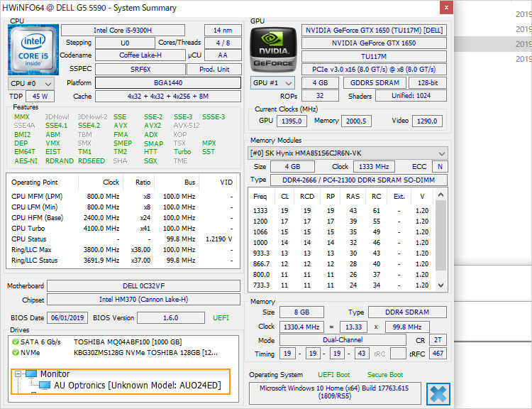
Task: Expand the SK Hynix memory module dropdown
Action: click(442, 153)
